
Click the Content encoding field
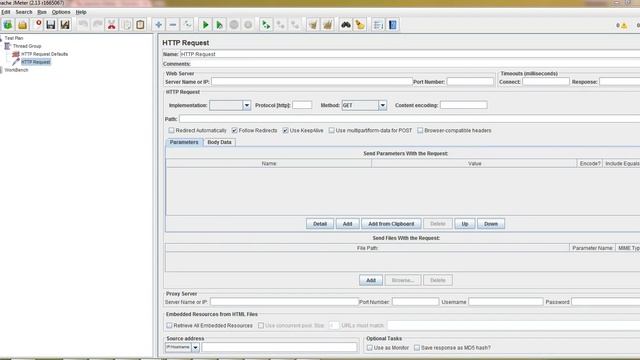click(463, 105)
